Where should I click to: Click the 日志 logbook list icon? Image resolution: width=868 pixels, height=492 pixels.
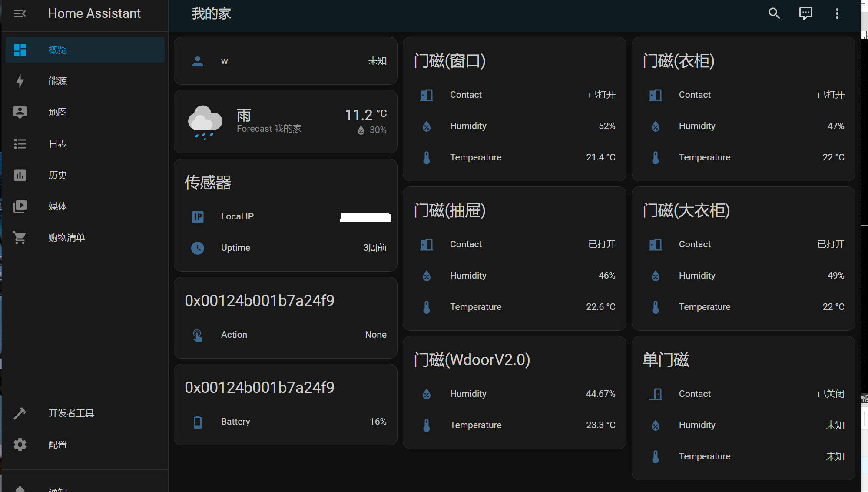20,144
